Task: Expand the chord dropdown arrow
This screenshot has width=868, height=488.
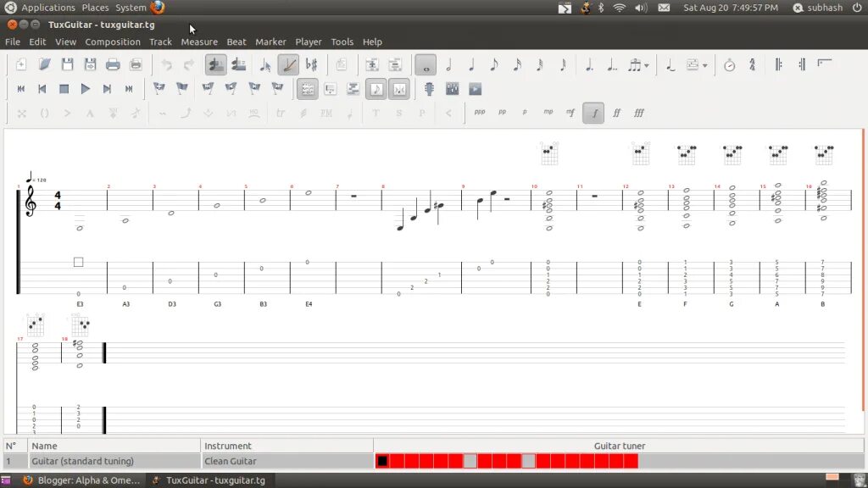Action: coord(704,65)
